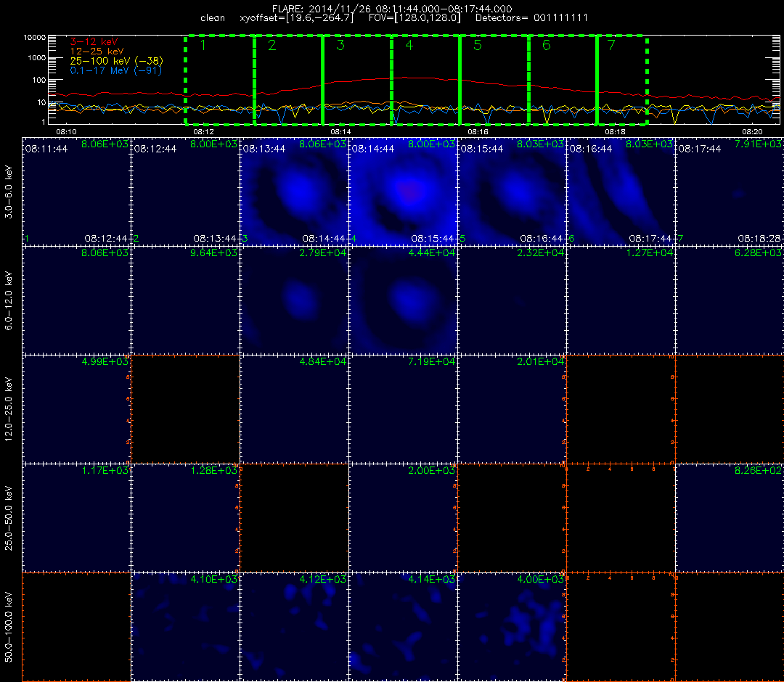Click the Detectors= 001111111 text
This screenshot has width=784, height=682.
(531, 18)
